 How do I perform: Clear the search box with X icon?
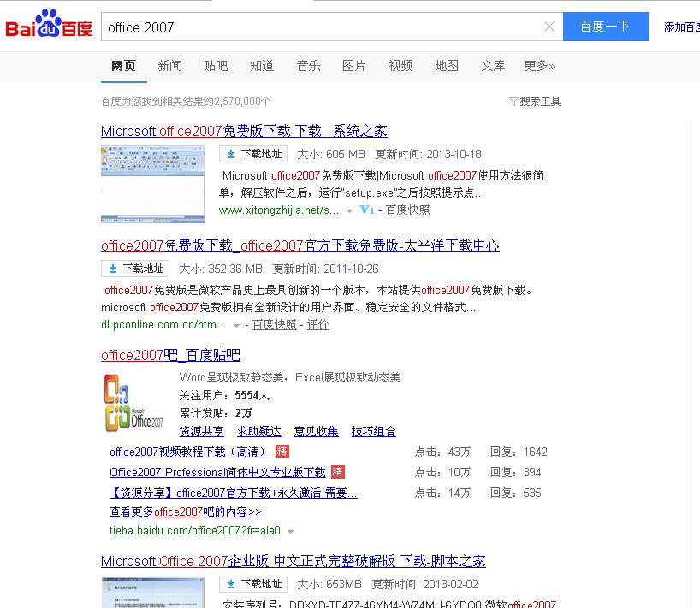click(x=549, y=27)
